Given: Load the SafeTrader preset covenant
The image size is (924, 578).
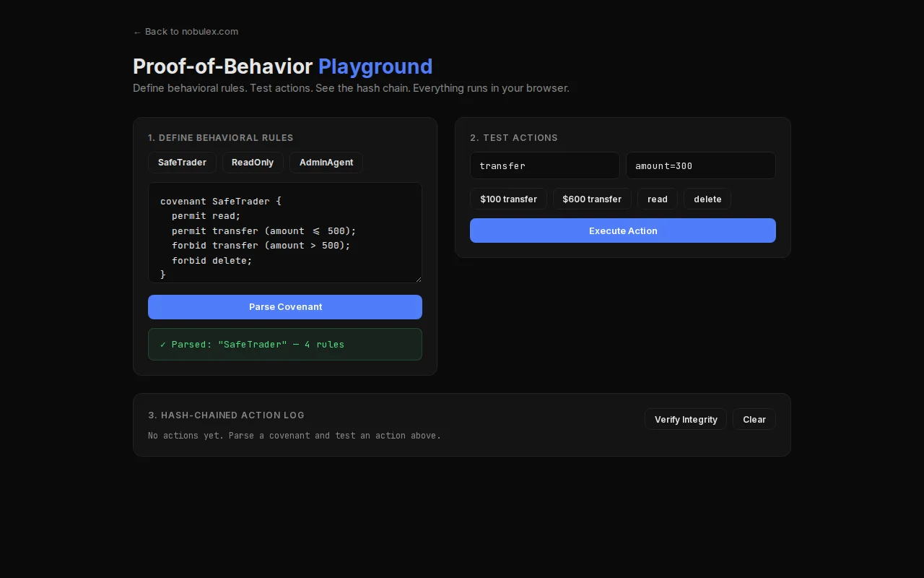Looking at the screenshot, I should pos(182,163).
